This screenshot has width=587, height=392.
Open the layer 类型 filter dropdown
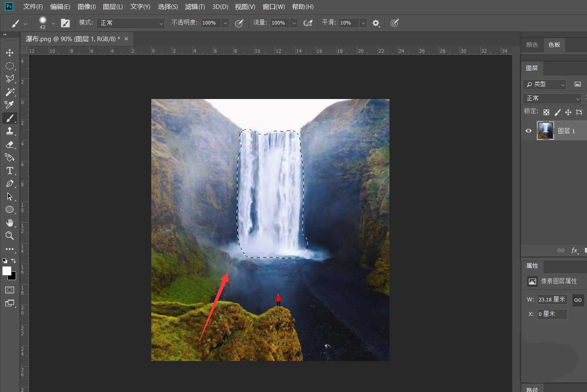[545, 84]
